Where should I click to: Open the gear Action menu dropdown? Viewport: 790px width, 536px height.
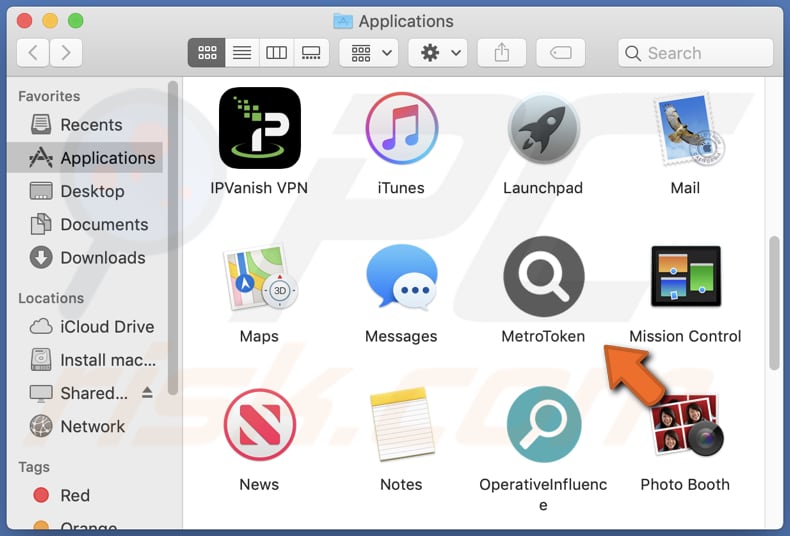tap(437, 52)
